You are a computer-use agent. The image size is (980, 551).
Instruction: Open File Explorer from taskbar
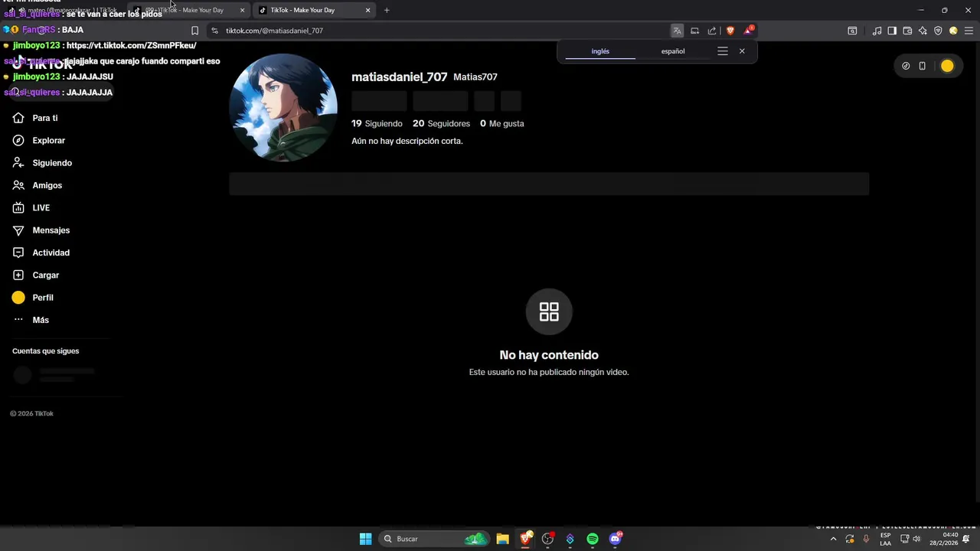(502, 539)
